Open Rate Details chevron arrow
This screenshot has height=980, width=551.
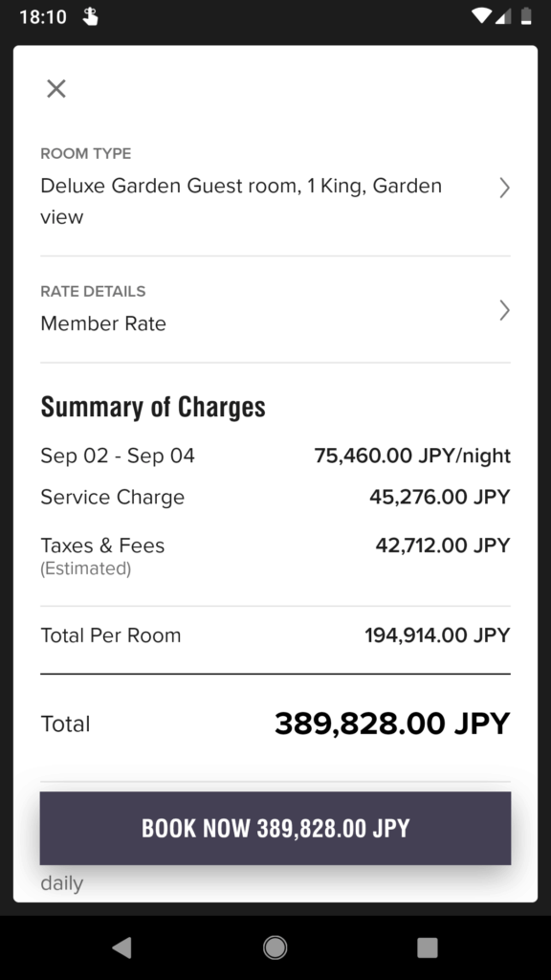(x=504, y=310)
